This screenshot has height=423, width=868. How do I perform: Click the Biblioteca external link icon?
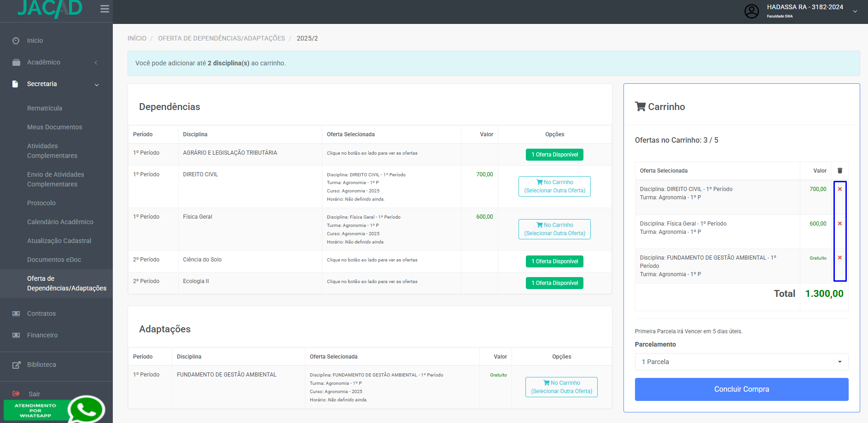tap(16, 365)
